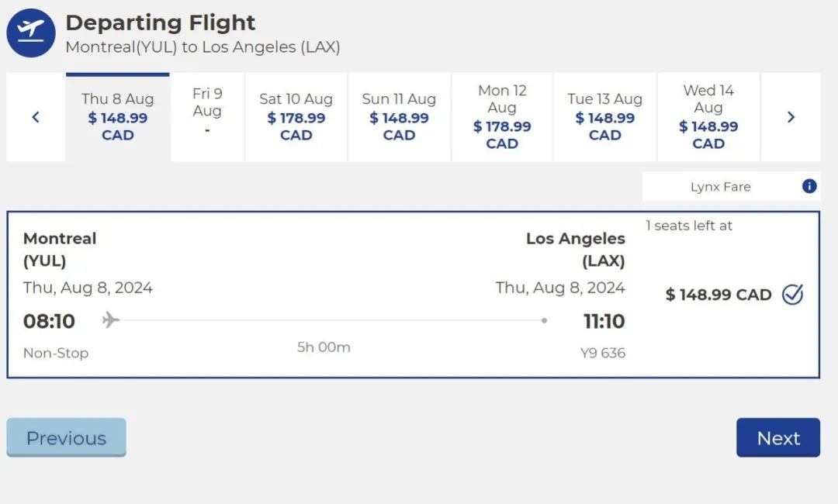Toggle the fare selection checkmark circle
This screenshot has height=504, width=838.
pos(792,294)
